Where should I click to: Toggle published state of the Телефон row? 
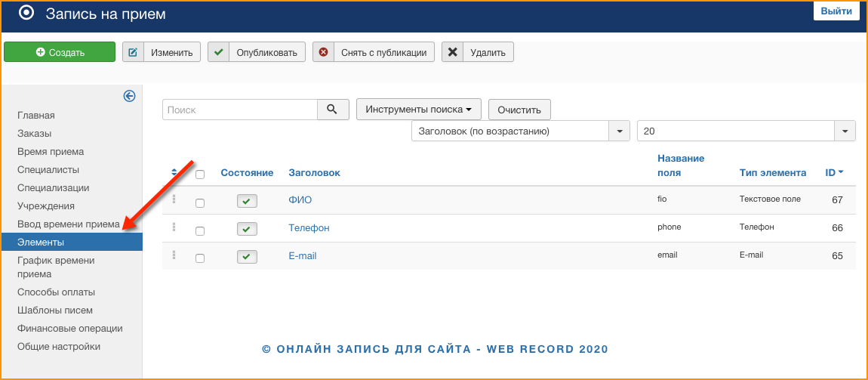(247, 228)
